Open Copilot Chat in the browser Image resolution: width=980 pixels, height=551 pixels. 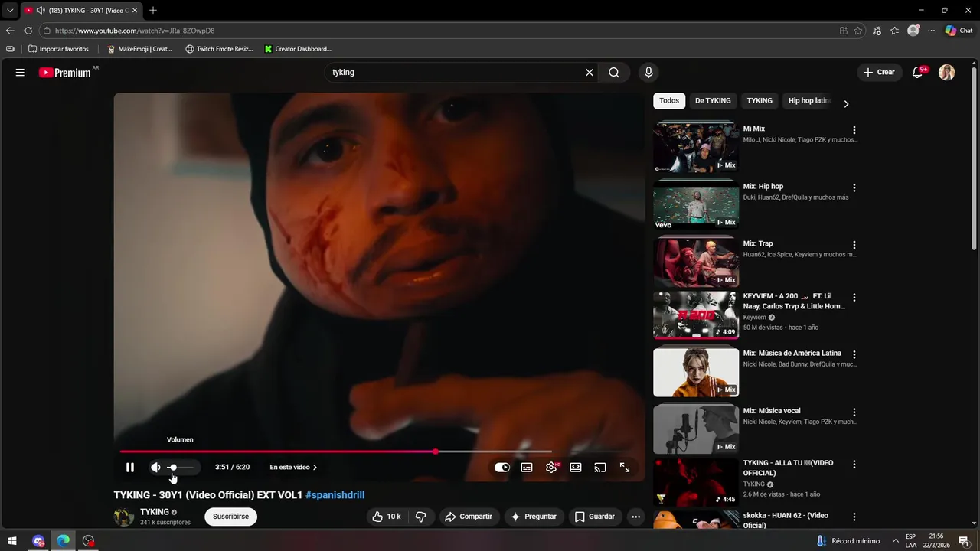pyautogui.click(x=959, y=31)
